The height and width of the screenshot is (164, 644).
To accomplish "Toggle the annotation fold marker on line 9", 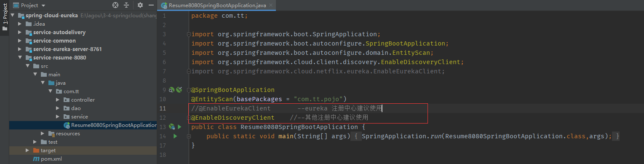I will click(189, 90).
